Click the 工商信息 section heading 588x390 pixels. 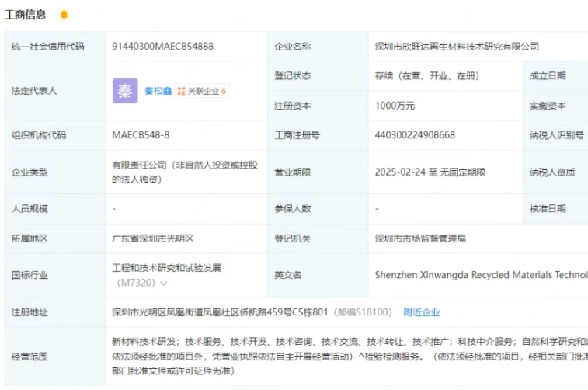(26, 15)
